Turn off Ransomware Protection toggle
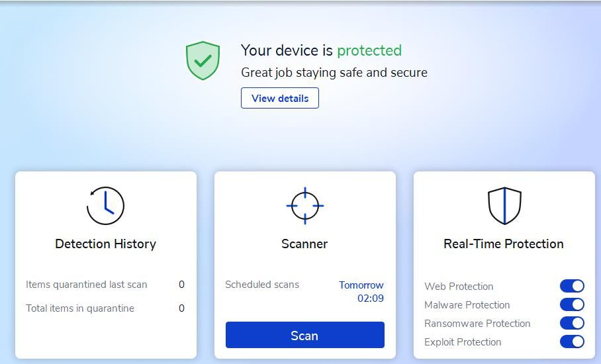This screenshot has width=601, height=364. [x=572, y=323]
